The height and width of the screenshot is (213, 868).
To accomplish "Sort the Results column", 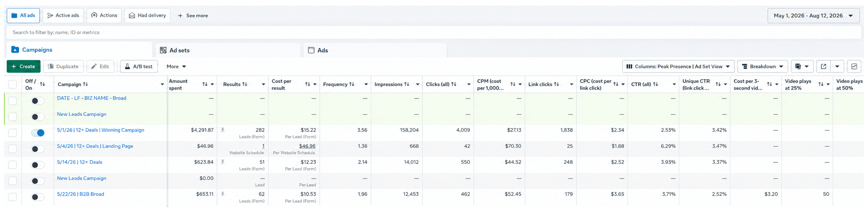I will coord(245,84).
